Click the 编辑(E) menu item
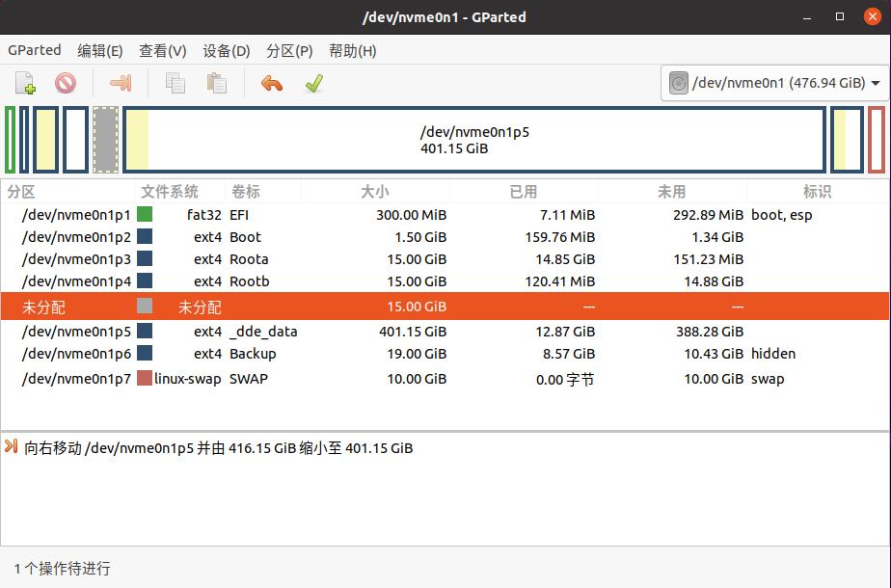The height and width of the screenshot is (588, 891). (x=98, y=50)
